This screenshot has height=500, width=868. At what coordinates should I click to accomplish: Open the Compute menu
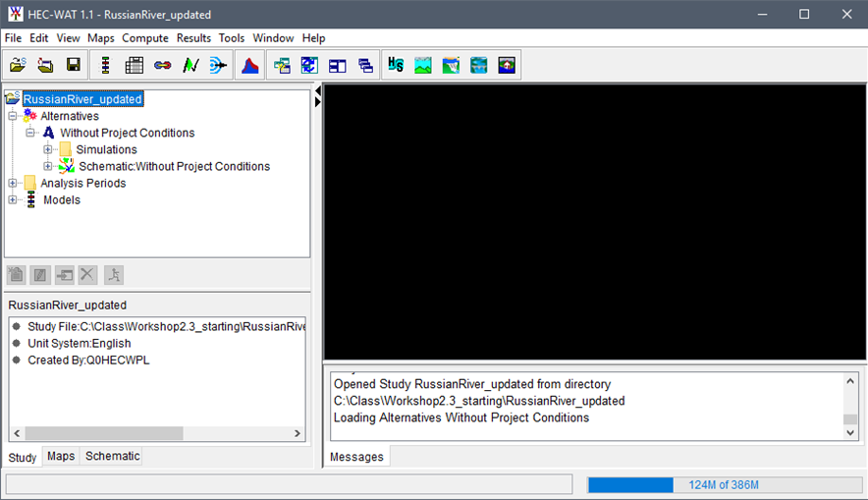[x=145, y=38]
